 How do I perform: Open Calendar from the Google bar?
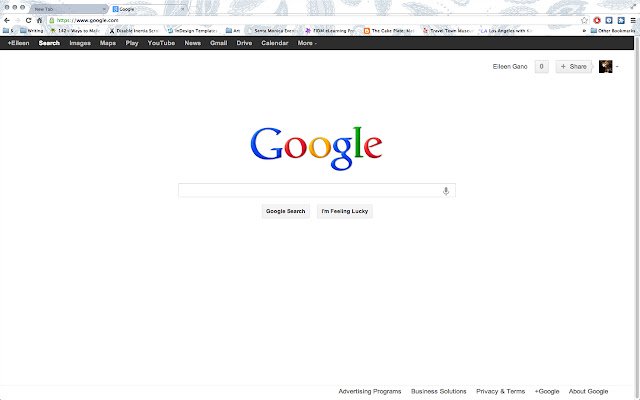(275, 43)
